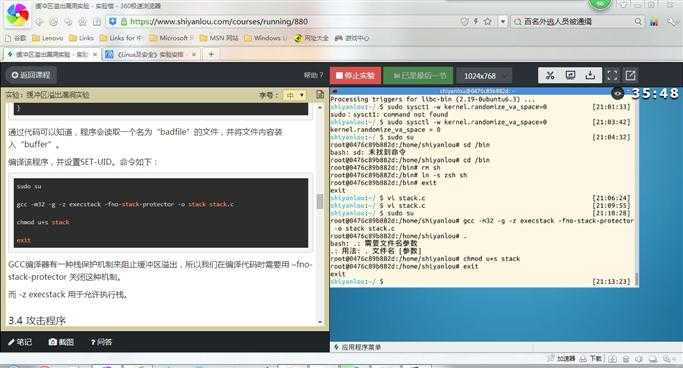Open the 问答 Q&A section

coord(101,342)
